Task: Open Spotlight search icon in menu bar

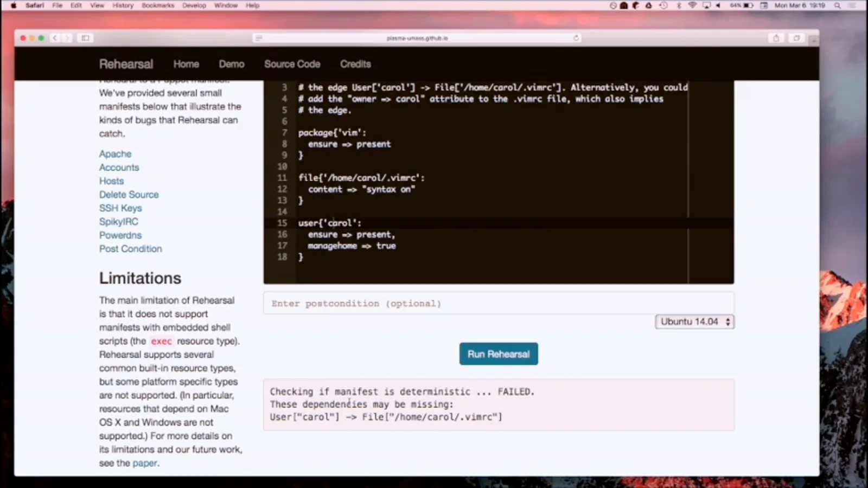Action: point(838,5)
